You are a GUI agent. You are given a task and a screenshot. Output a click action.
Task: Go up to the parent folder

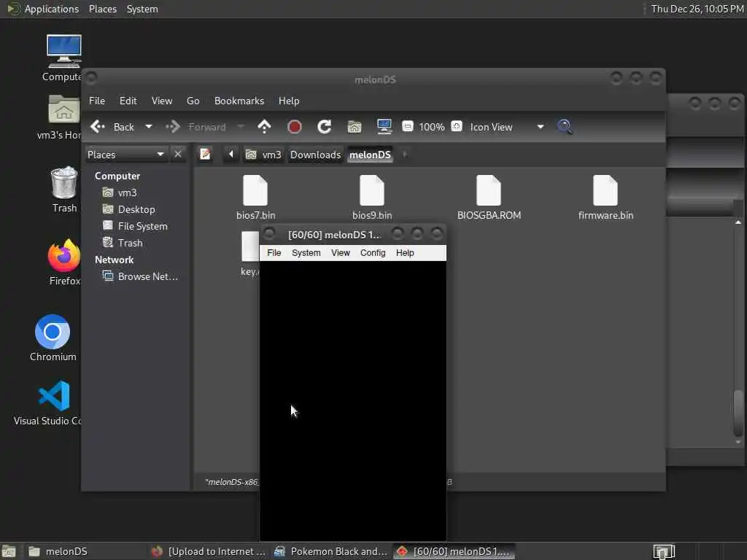coord(264,127)
